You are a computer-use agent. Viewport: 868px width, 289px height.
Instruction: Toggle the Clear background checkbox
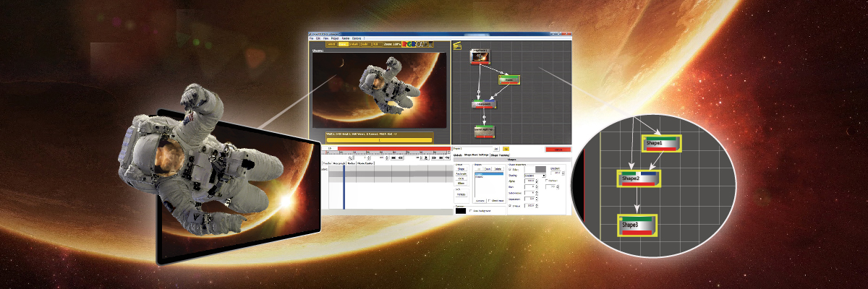[472, 210]
